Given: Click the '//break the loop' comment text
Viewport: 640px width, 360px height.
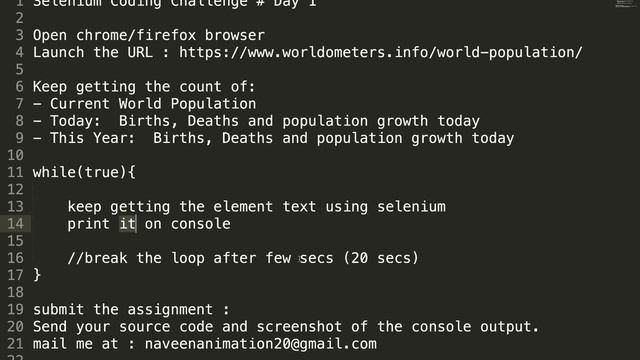Looking at the screenshot, I should [136, 258].
